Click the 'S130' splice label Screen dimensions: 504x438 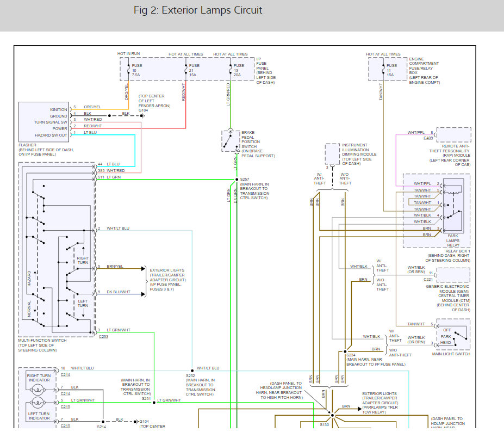coord(325,425)
